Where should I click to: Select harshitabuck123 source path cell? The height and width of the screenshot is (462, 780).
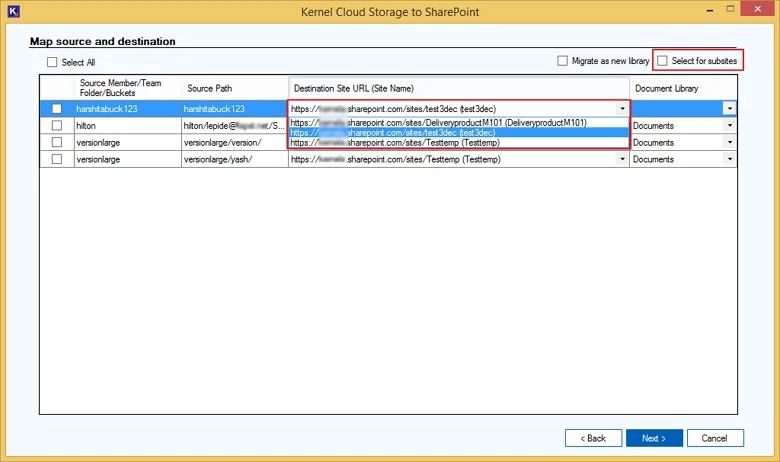tap(235, 109)
